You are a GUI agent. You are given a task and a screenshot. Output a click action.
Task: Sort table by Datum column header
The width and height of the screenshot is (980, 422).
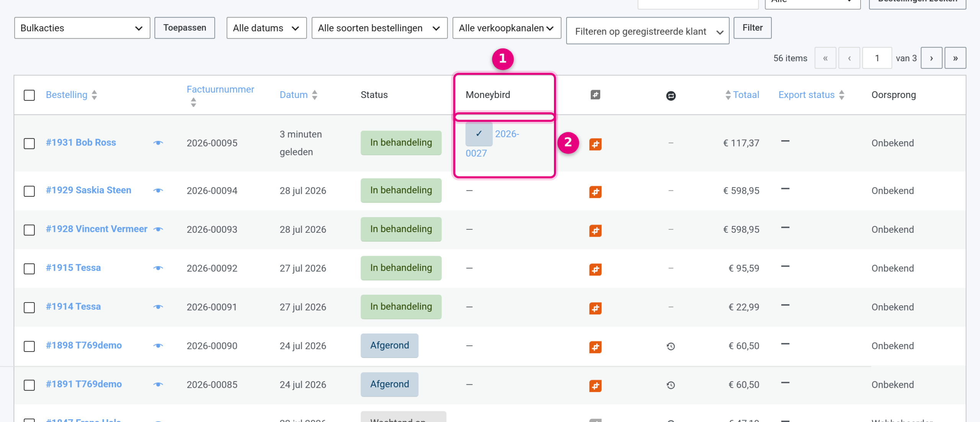294,95
